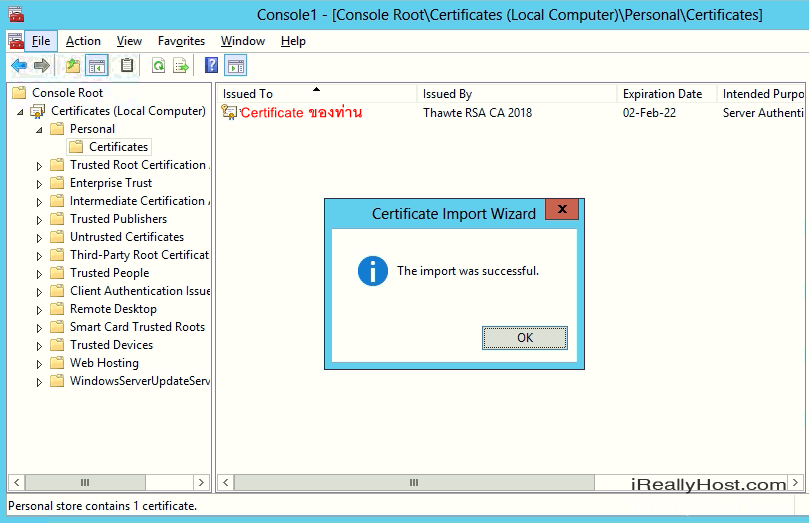
Task: Click the Remote Desktop folder icon
Action: pyautogui.click(x=57, y=308)
